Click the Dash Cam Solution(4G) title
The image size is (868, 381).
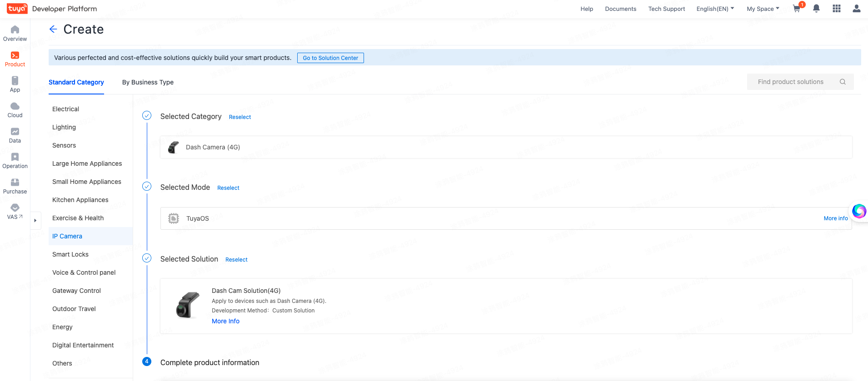click(x=246, y=291)
